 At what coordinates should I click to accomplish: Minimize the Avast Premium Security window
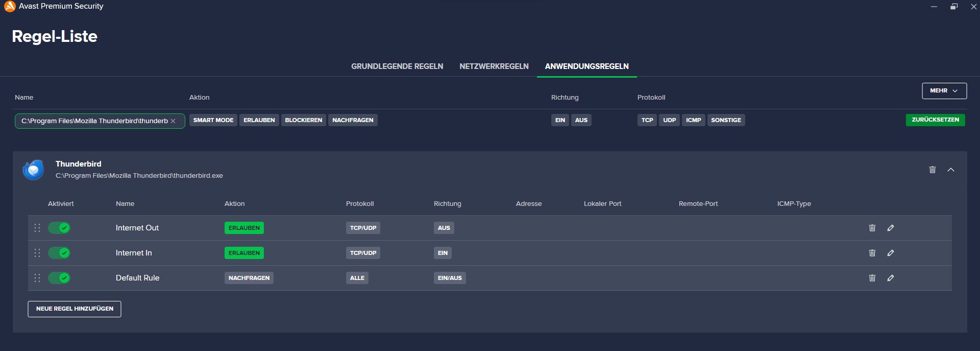click(x=934, y=7)
